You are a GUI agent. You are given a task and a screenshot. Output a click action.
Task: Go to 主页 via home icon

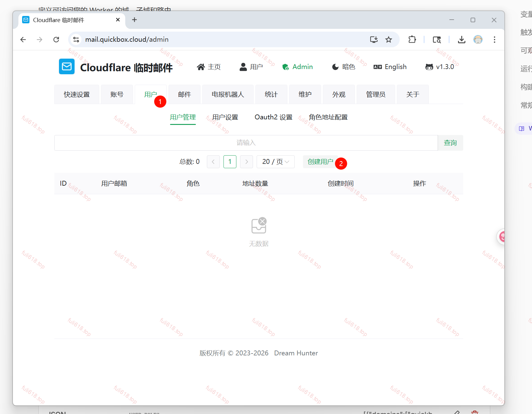coord(209,67)
